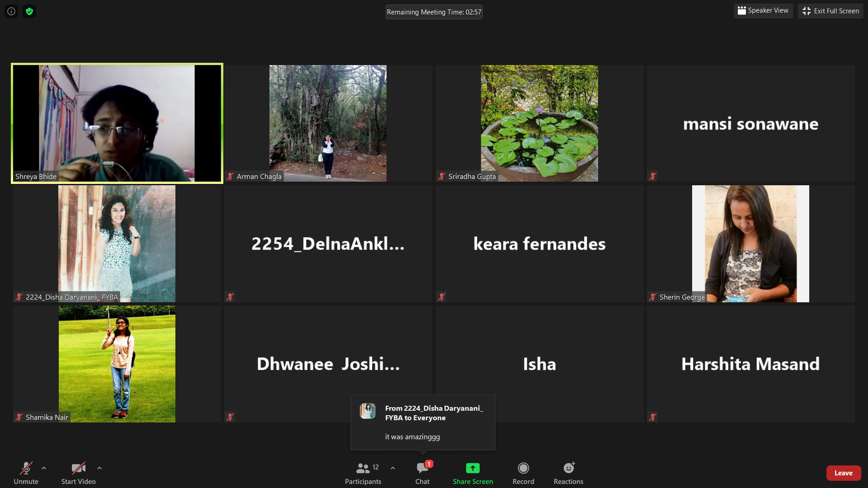
Task: Click the green encryption shield icon
Action: pyautogui.click(x=29, y=11)
